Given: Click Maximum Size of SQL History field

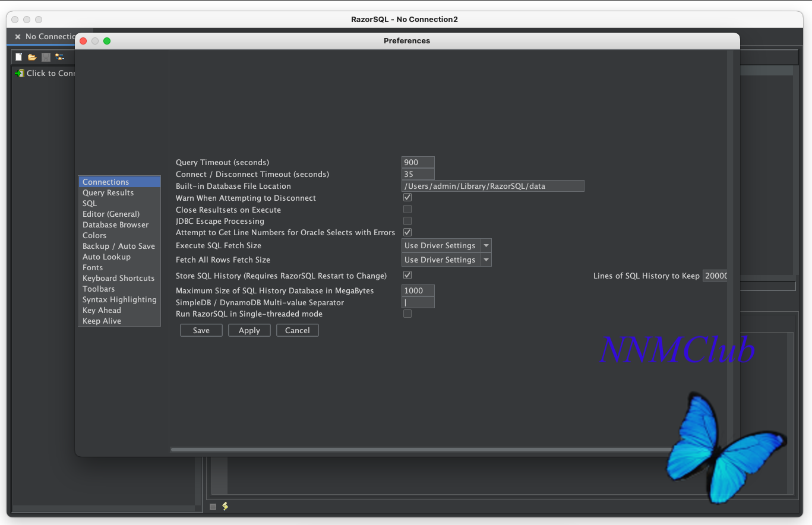Looking at the screenshot, I should tap(418, 290).
